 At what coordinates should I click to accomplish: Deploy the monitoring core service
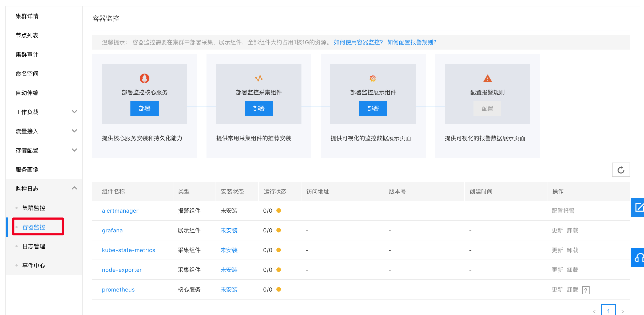[144, 108]
